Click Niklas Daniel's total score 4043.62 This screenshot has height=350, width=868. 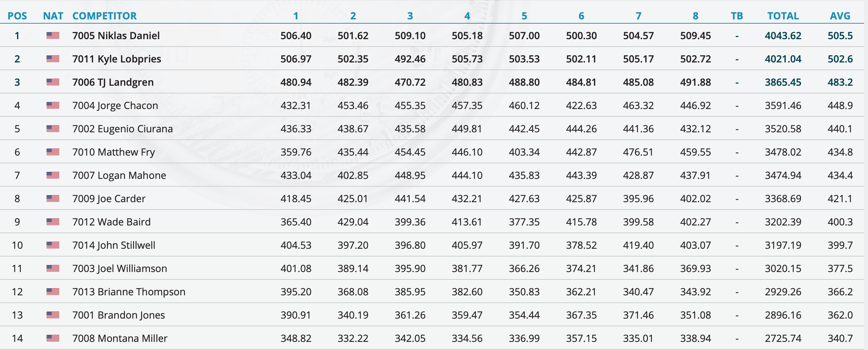click(783, 36)
